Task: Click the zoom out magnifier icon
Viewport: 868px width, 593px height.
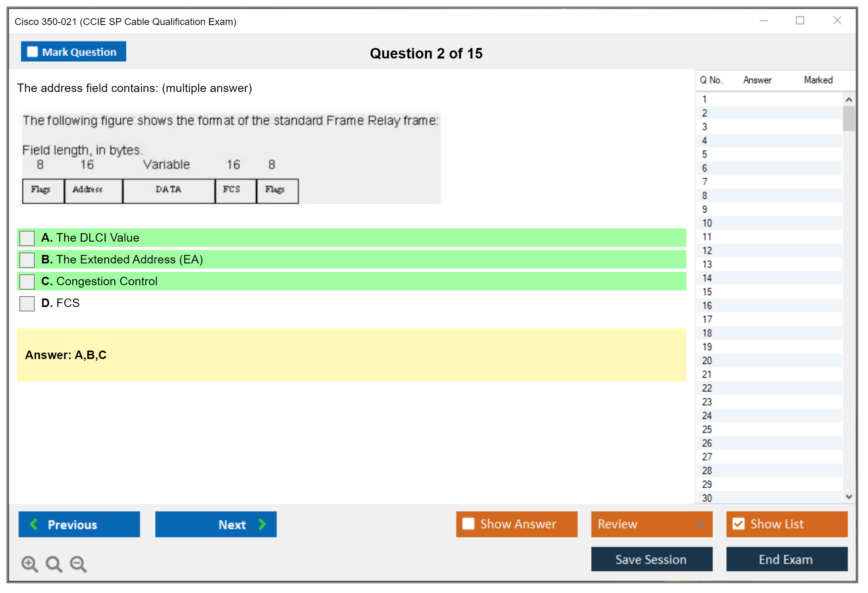Action: (78, 564)
